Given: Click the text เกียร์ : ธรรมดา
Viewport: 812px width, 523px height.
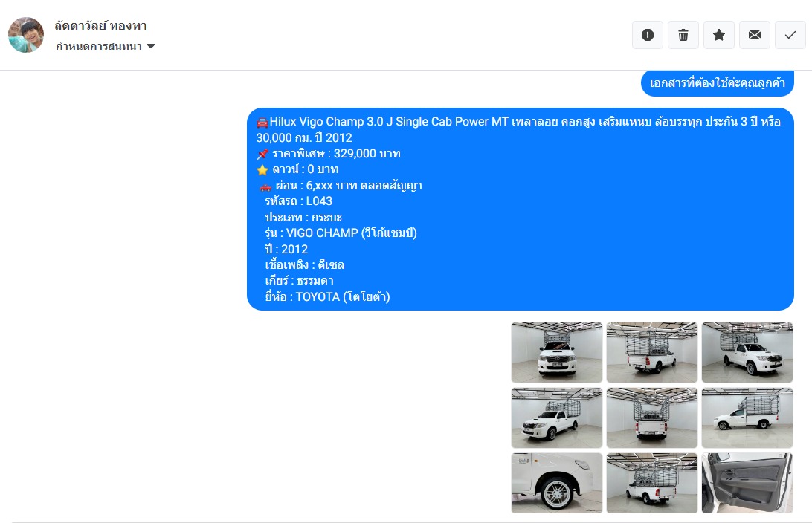Looking at the screenshot, I should pyautogui.click(x=299, y=281).
